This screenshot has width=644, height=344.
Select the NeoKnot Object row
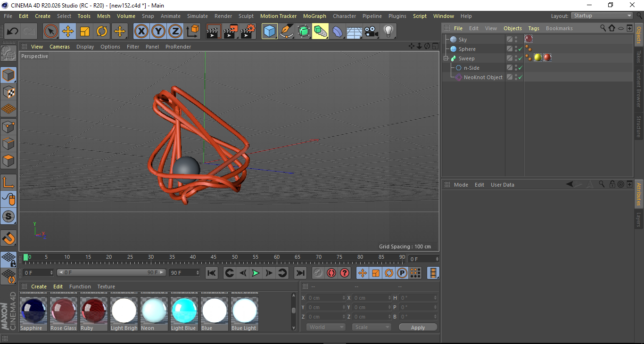coord(483,77)
